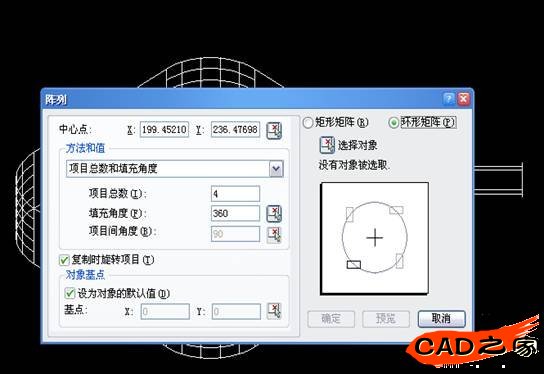Viewport: 544px width, 374px height.
Task: Click the center point Y field 236.47698
Action: pyautogui.click(x=235, y=130)
